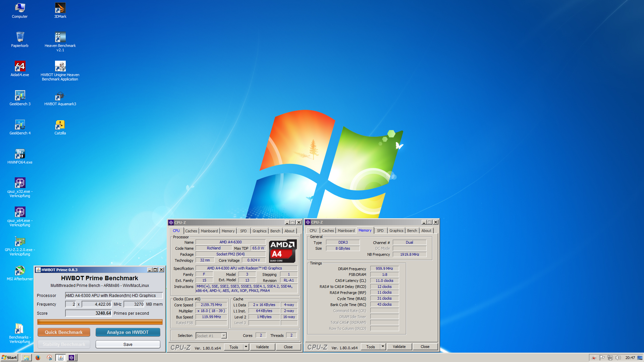Open Windows Explorer from the taskbar
This screenshot has height=362, width=644.
pos(26,358)
